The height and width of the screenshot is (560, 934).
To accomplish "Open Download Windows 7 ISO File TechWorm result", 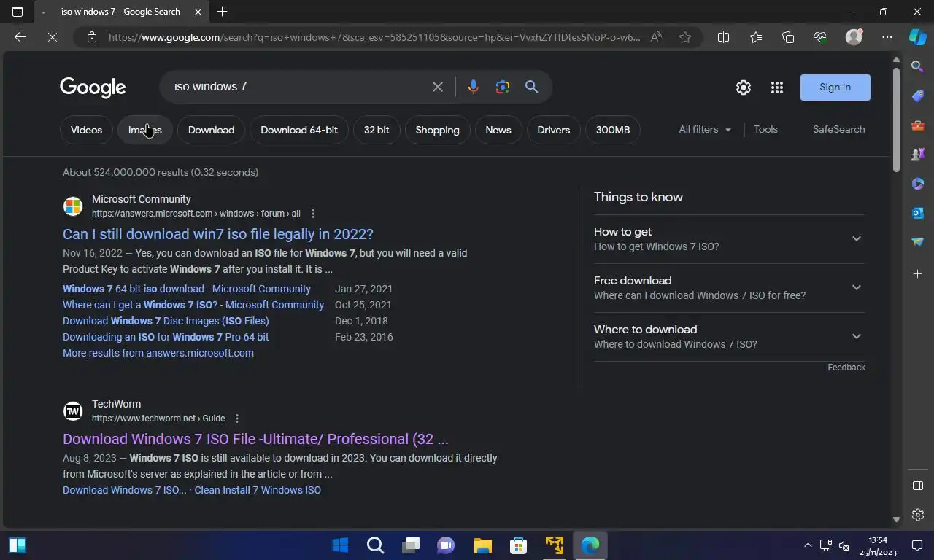I will 255,439.
